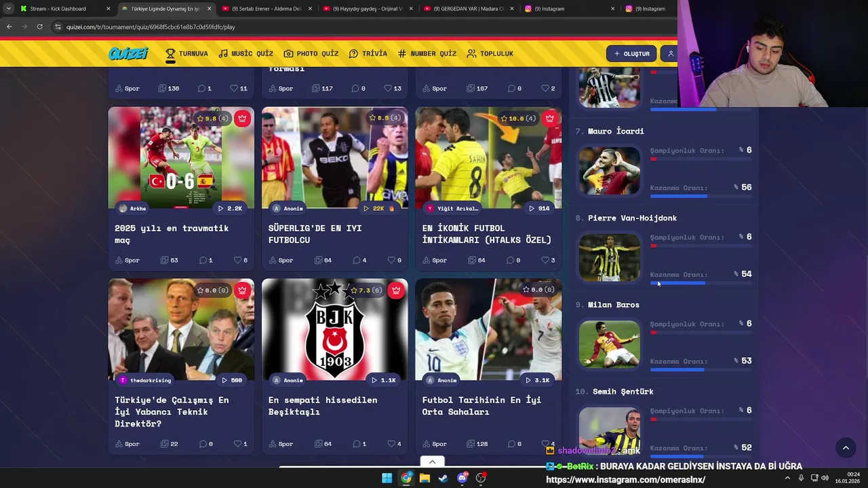The width and height of the screenshot is (868, 488).
Task: Click the 7.3 star rating on Beşiktaşlı card
Action: point(366,290)
